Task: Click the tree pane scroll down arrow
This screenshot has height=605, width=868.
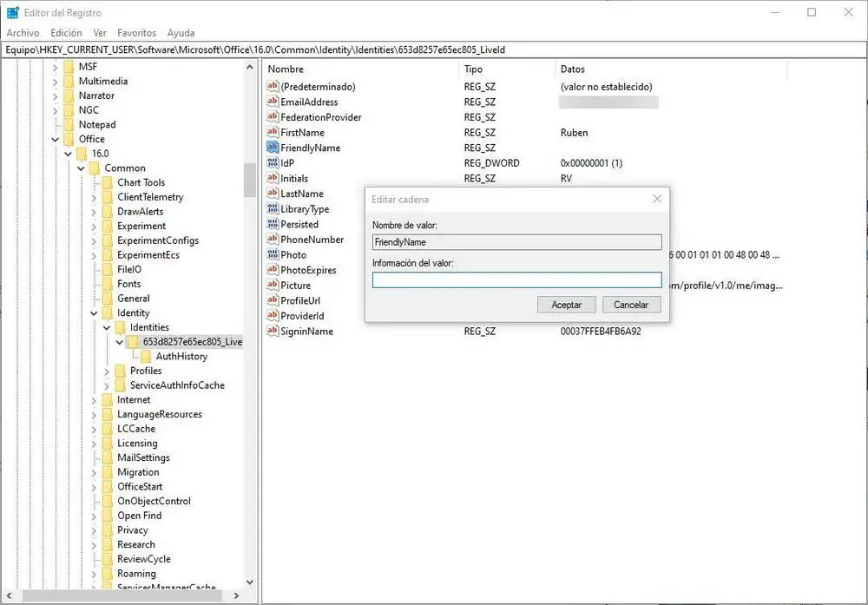Action: click(250, 582)
